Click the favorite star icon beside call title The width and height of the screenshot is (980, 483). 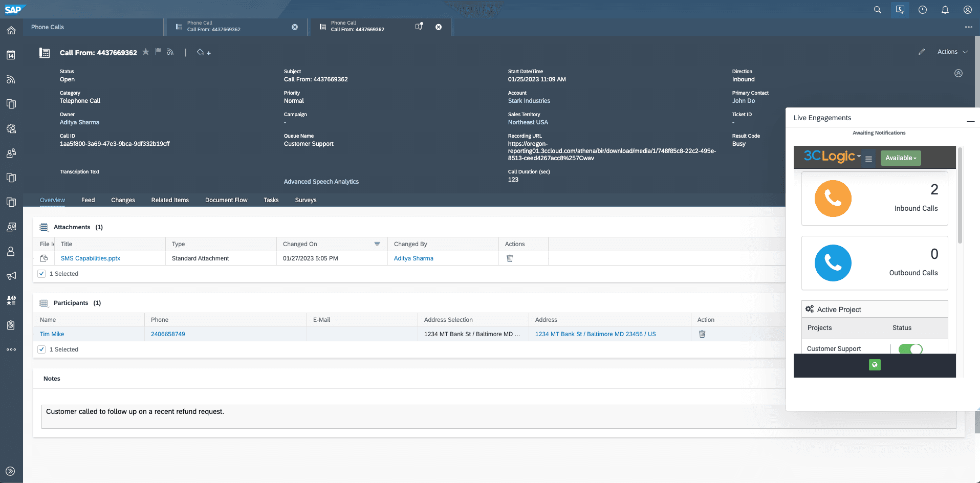[x=146, y=52]
